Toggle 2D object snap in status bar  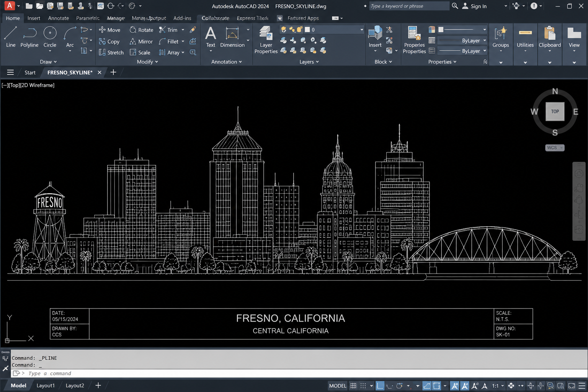pyautogui.click(x=436, y=385)
